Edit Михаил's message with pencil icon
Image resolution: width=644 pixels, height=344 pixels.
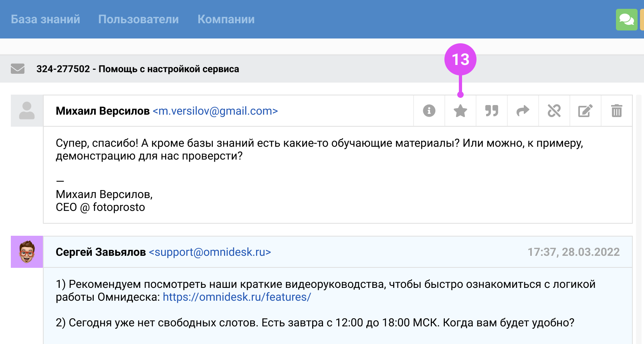coord(585,111)
